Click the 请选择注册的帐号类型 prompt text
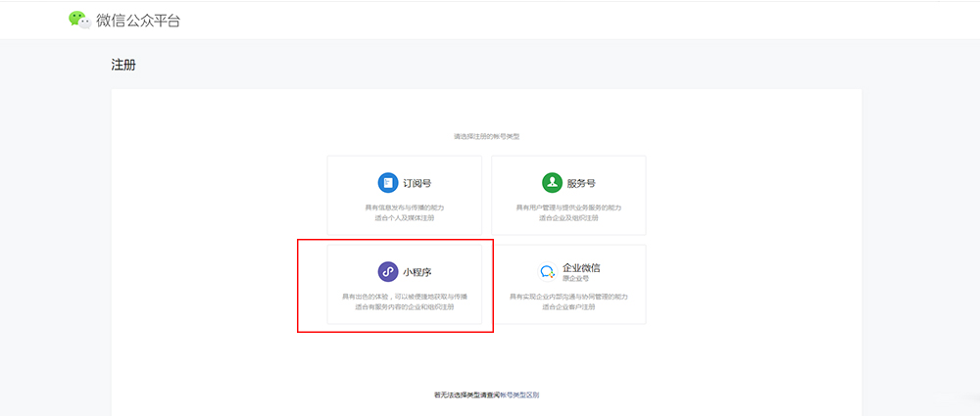This screenshot has height=416, width=980. pos(486,136)
